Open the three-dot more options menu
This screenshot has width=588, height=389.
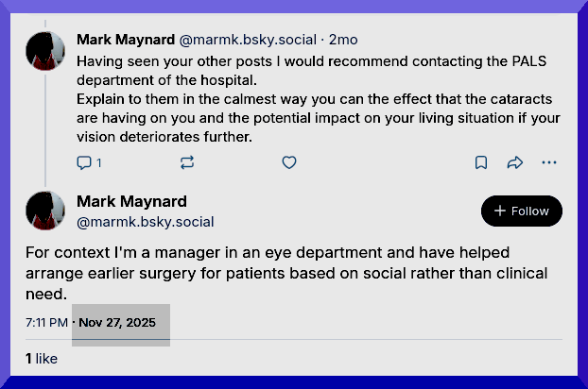click(549, 162)
